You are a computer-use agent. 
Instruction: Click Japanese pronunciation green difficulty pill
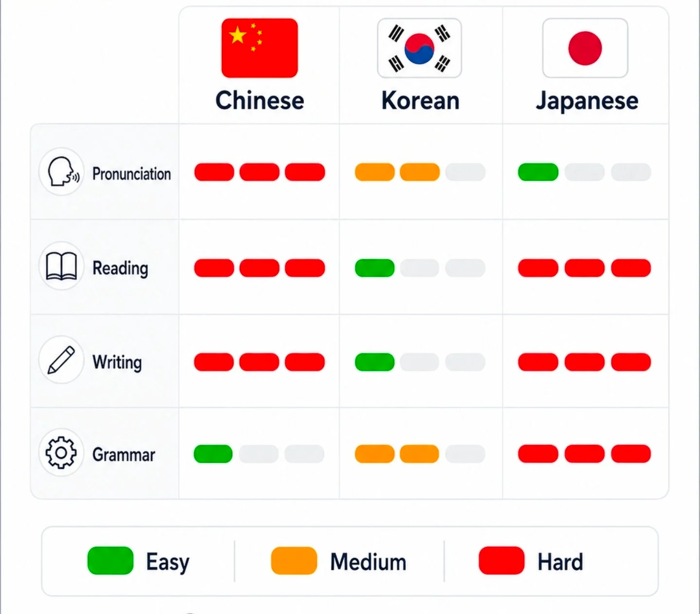click(x=538, y=172)
